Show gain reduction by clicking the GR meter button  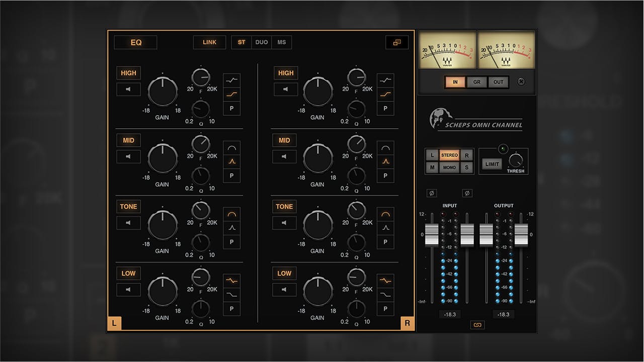[476, 82]
